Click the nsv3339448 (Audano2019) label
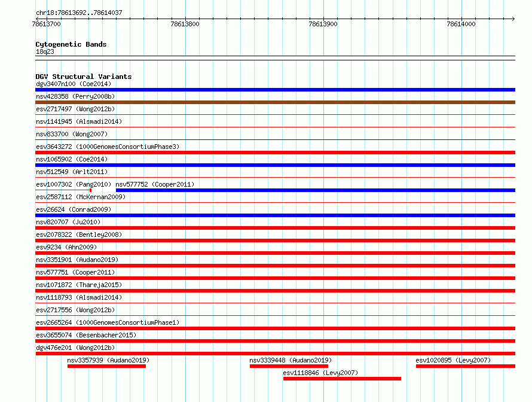The image size is (532, 402). (291, 360)
